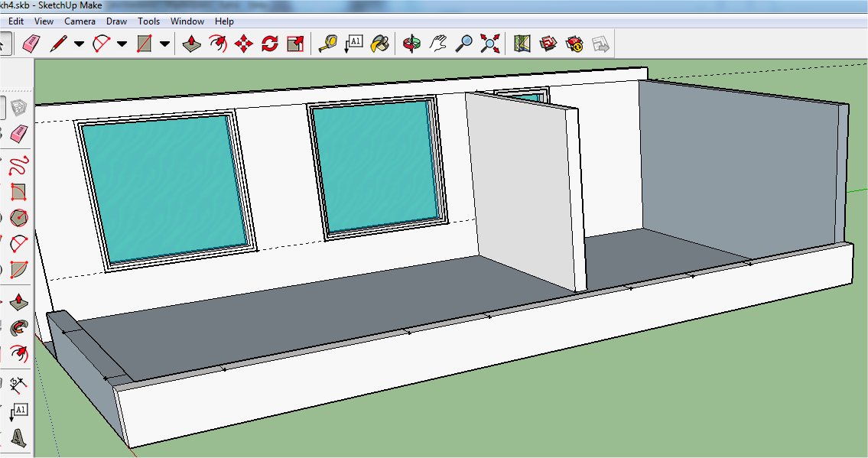This screenshot has width=868, height=458.
Task: Open the arc tools dropdown arrow
Action: click(122, 44)
